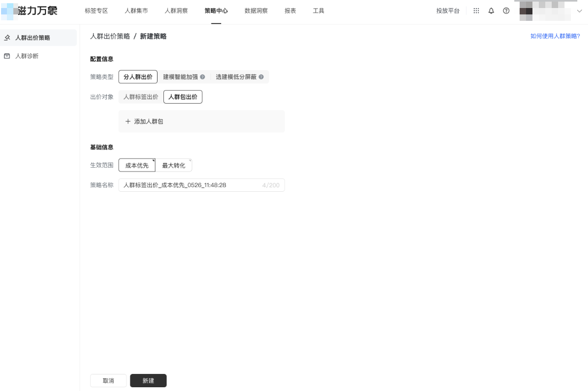Open 人群诊断 in sidebar
Screen dimensions: 588x391
38,56
